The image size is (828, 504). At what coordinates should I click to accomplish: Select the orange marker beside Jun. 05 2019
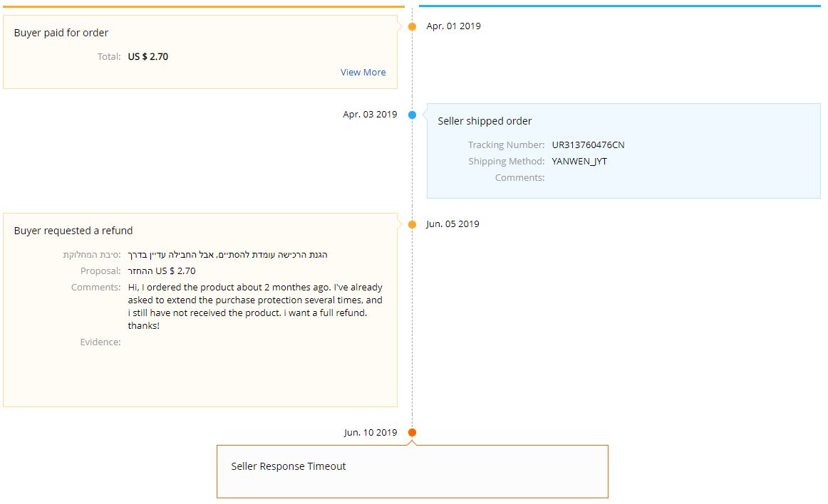point(412,225)
